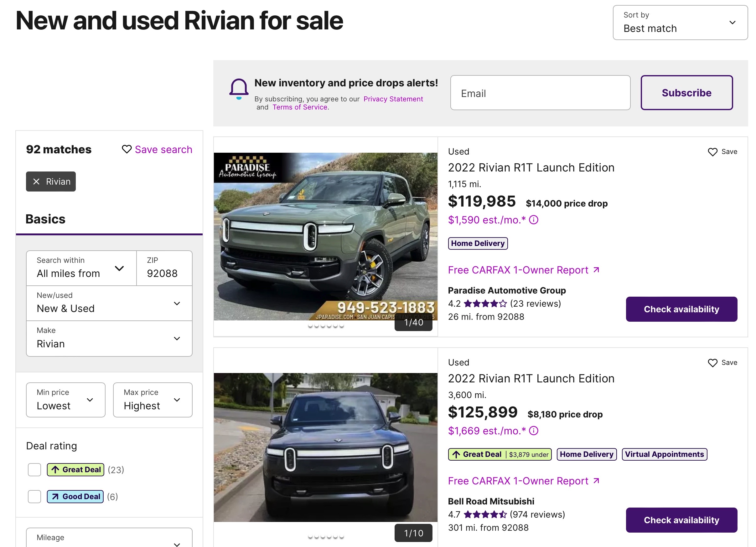Click the Subscribe button
The image size is (756, 547).
(x=687, y=93)
